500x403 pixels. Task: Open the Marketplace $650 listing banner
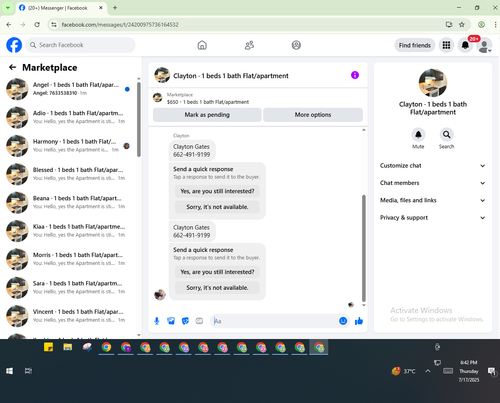257,98
